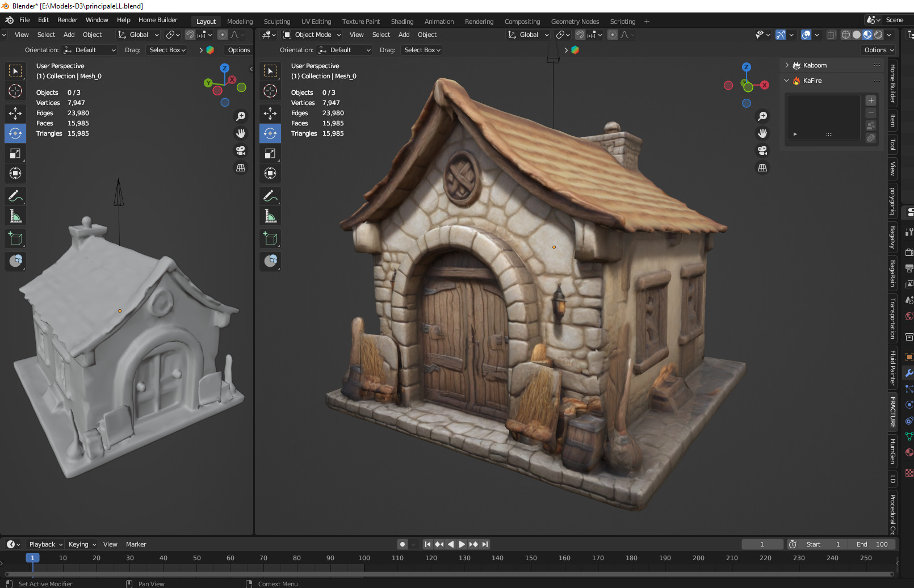Click the pan hand icon in right viewport
This screenshot has height=588, width=914.
point(762,133)
